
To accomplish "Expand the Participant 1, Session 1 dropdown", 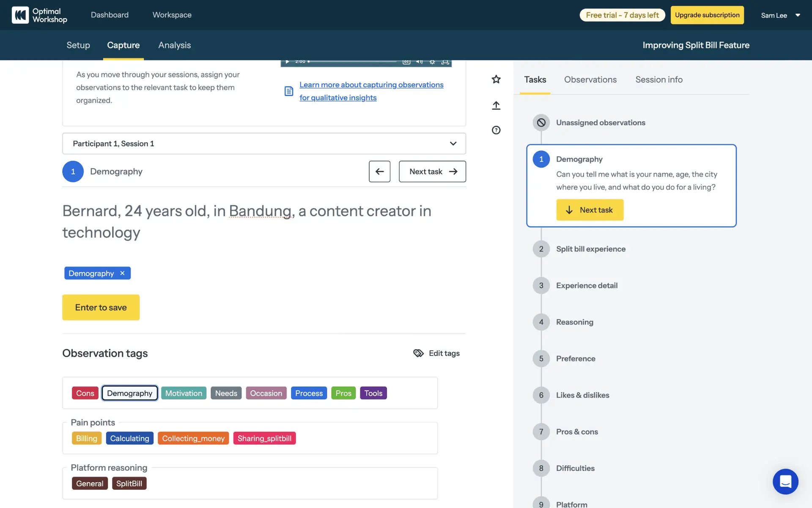I will (x=264, y=144).
